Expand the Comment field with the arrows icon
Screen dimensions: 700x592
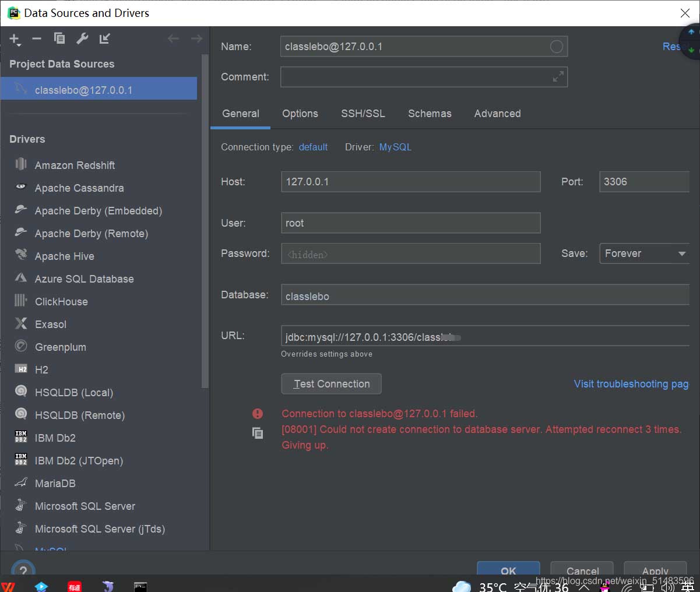point(558,76)
